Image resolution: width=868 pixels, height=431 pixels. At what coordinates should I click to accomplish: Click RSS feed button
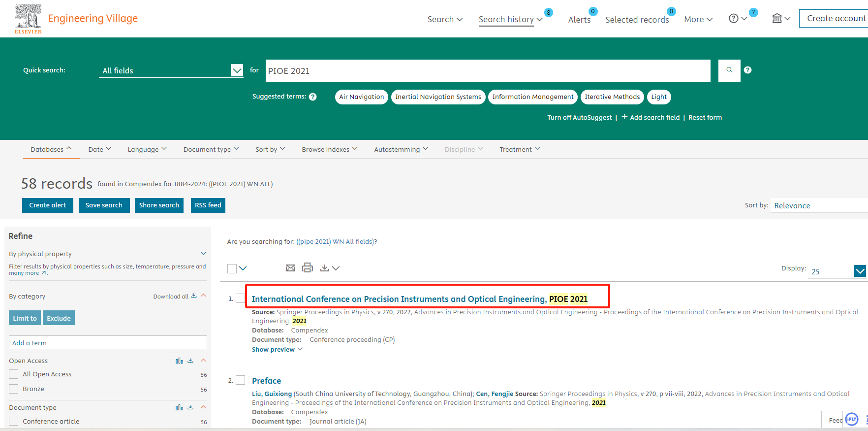point(208,205)
